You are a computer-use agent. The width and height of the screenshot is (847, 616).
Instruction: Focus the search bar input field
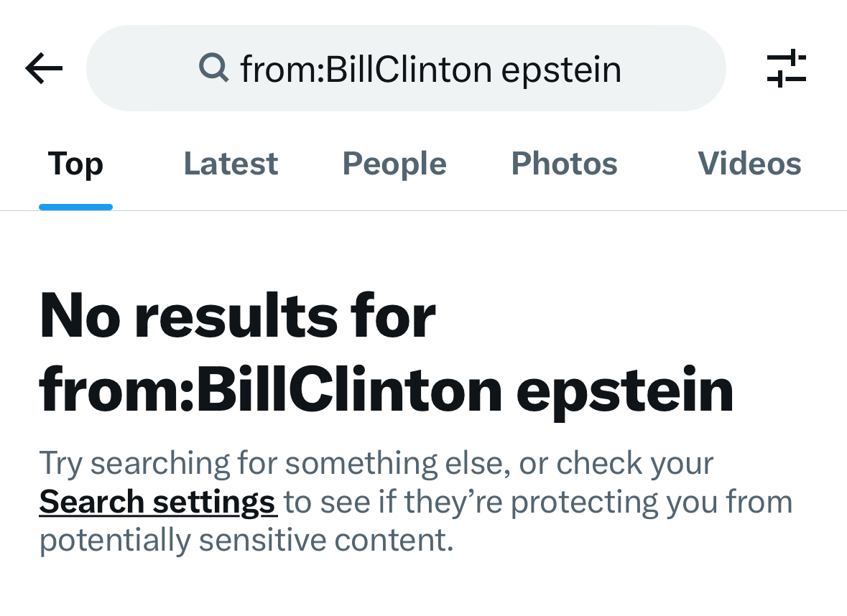[x=406, y=68]
